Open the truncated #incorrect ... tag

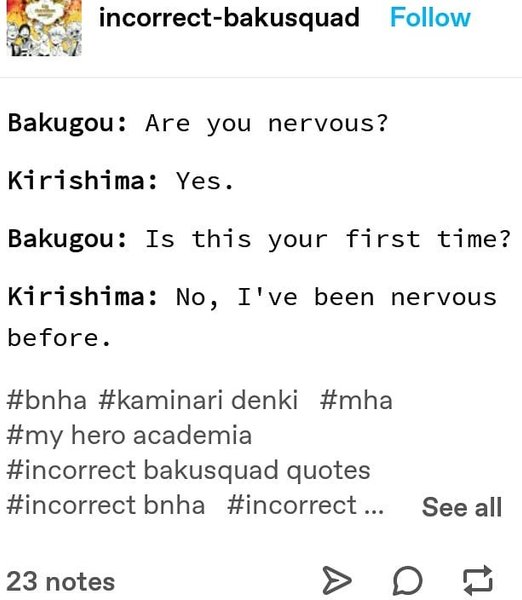pyautogui.click(x=305, y=505)
